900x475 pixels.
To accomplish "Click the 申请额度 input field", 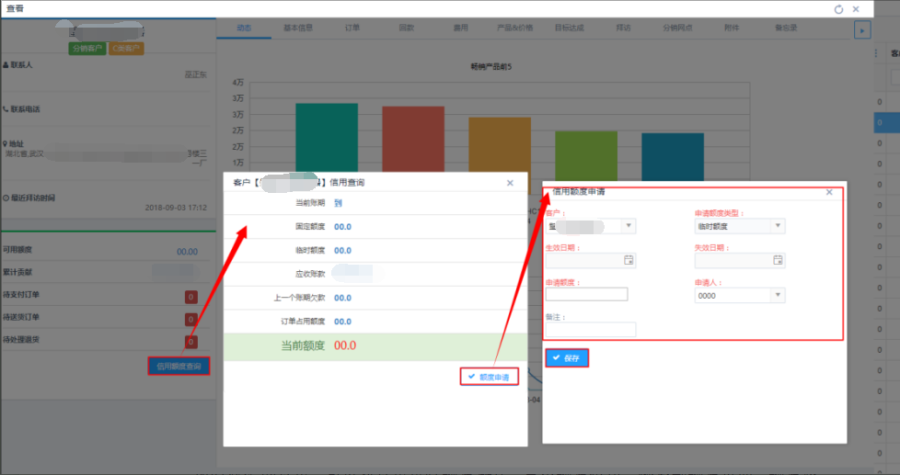I will click(x=587, y=295).
